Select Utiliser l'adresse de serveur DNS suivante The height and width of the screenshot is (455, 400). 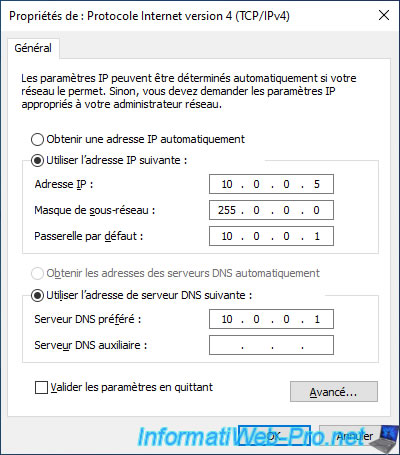pyautogui.click(x=37, y=295)
